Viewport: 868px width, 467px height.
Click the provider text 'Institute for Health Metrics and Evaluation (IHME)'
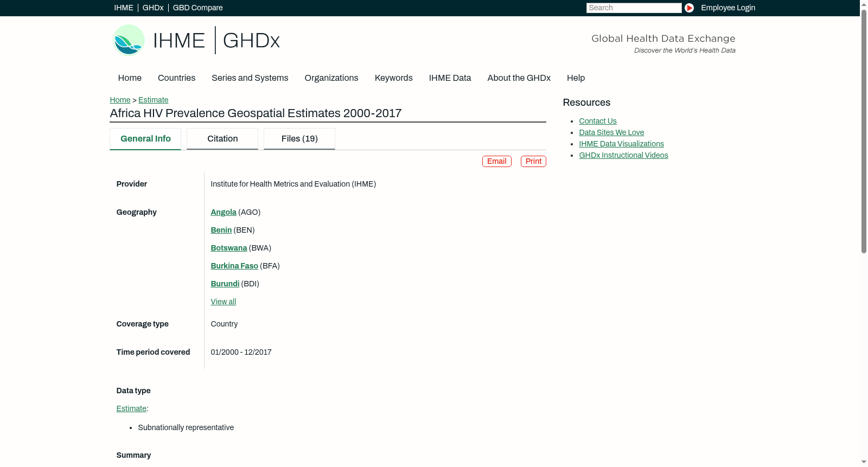(293, 184)
